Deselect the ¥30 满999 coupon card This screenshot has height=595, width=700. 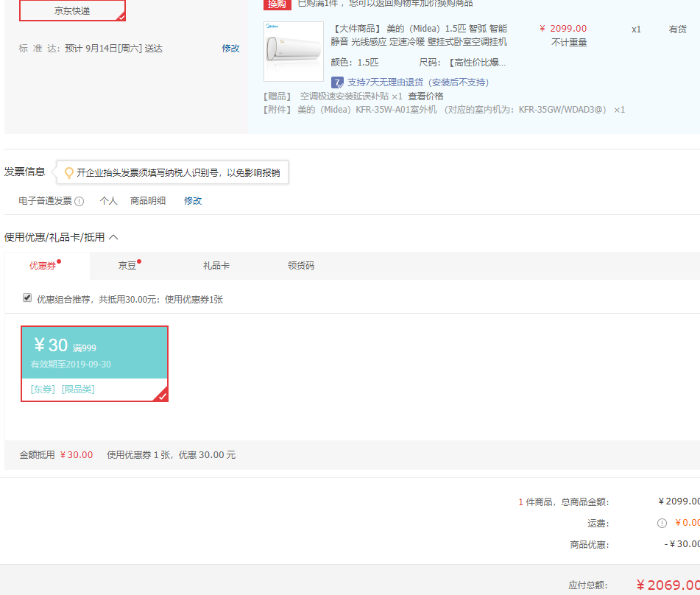tap(95, 364)
